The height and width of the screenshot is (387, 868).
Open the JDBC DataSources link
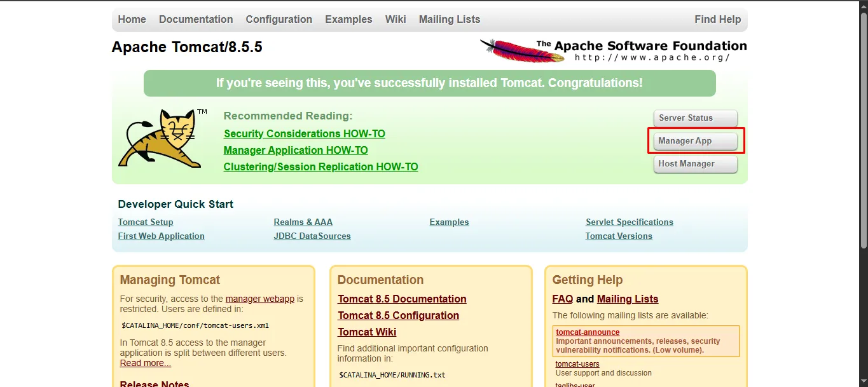click(312, 236)
